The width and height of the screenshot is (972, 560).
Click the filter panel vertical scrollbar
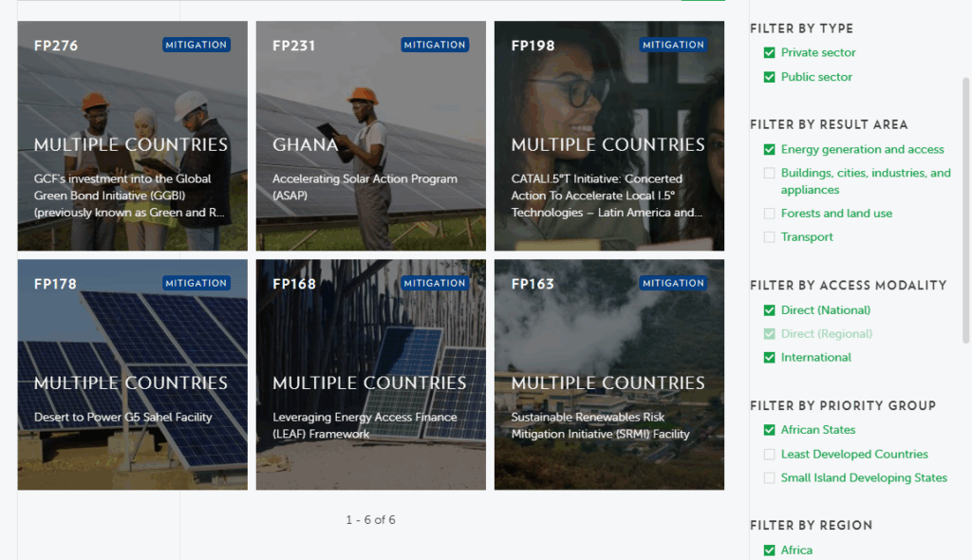click(965, 210)
